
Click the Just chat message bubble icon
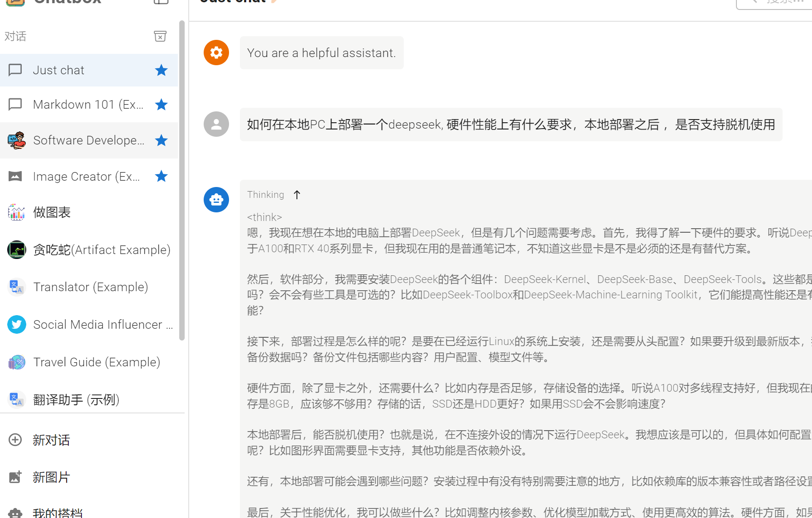pos(15,70)
